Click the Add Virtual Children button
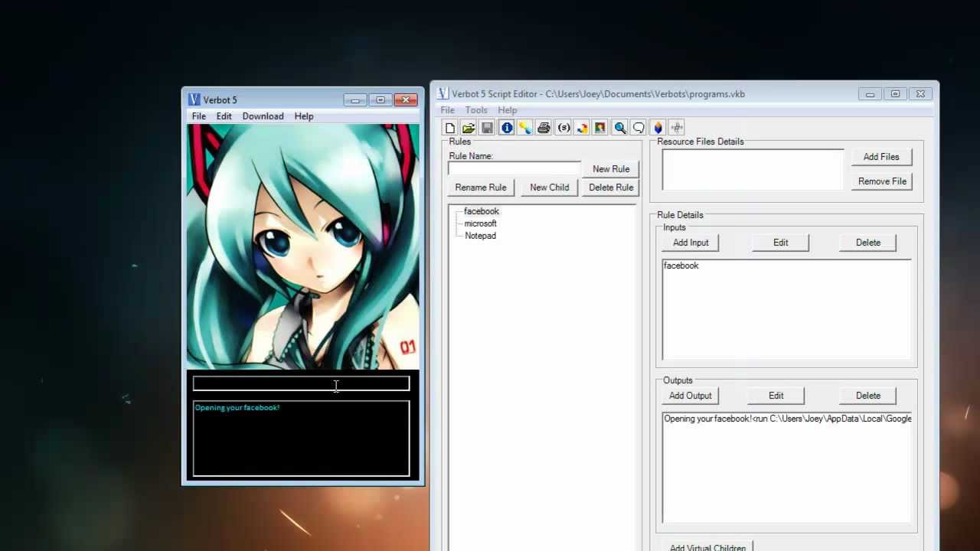 707,546
